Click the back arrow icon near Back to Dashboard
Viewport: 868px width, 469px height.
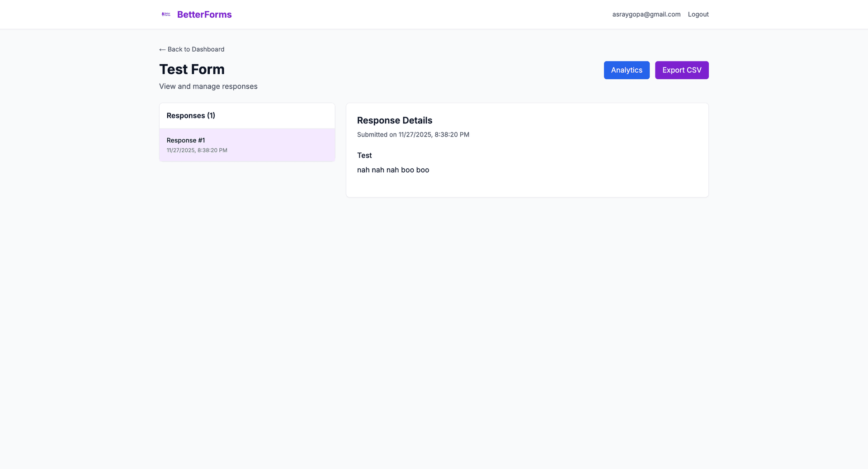point(162,49)
